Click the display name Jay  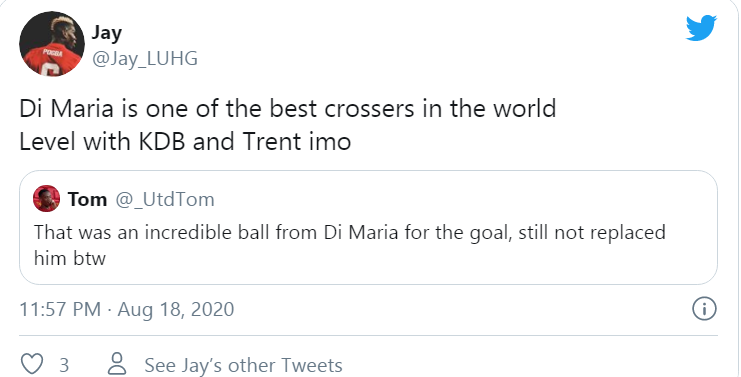point(107,33)
